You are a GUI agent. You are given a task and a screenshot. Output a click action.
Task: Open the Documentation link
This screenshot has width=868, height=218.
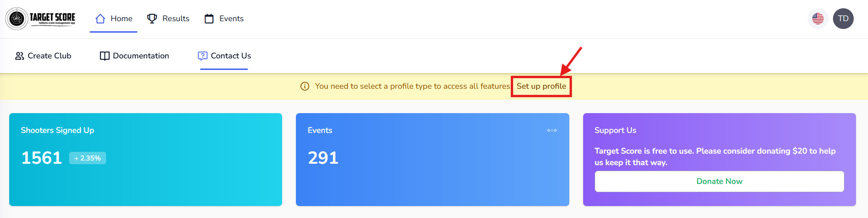141,56
